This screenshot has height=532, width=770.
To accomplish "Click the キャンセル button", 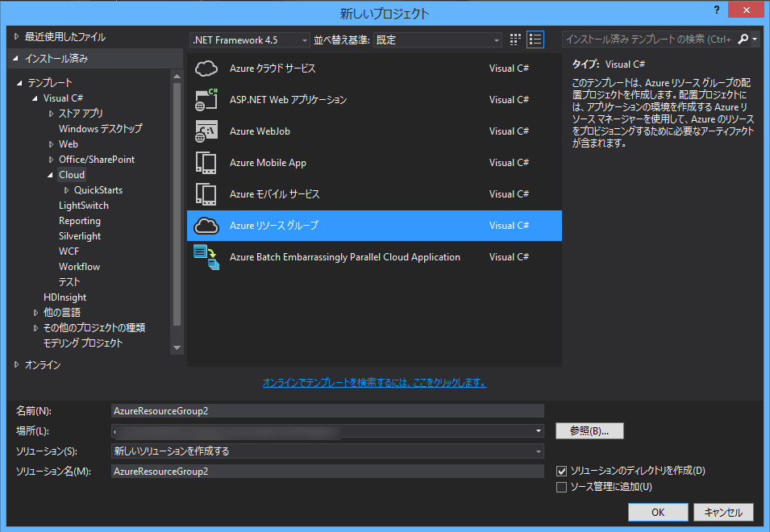I will click(723, 513).
